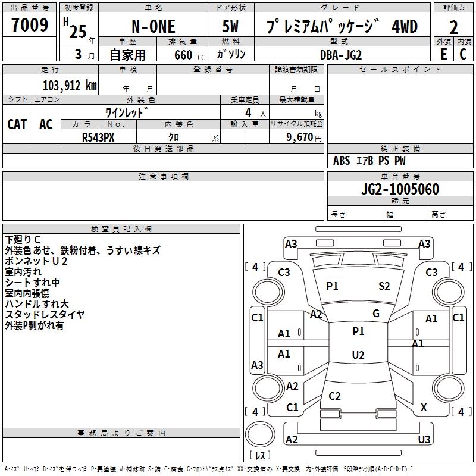The height and width of the screenshot is (476, 476).
Task: Click the U3 dent marker on diagram
Action: point(424,440)
